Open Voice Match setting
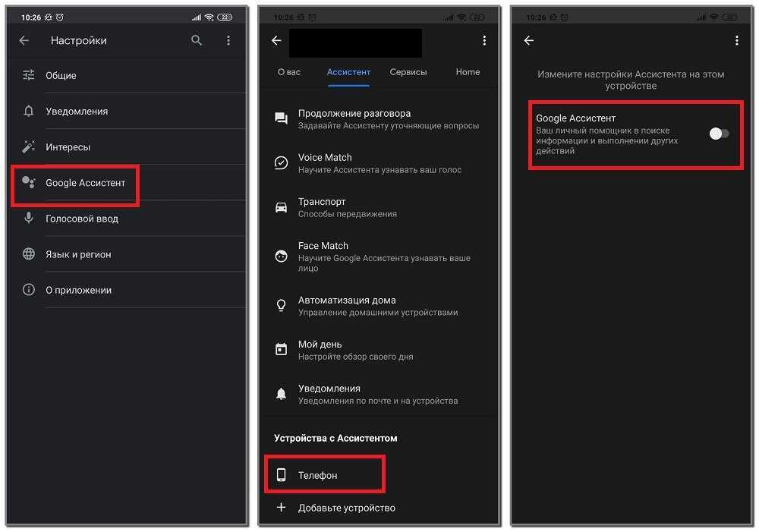The image size is (759, 532). pyautogui.click(x=379, y=163)
